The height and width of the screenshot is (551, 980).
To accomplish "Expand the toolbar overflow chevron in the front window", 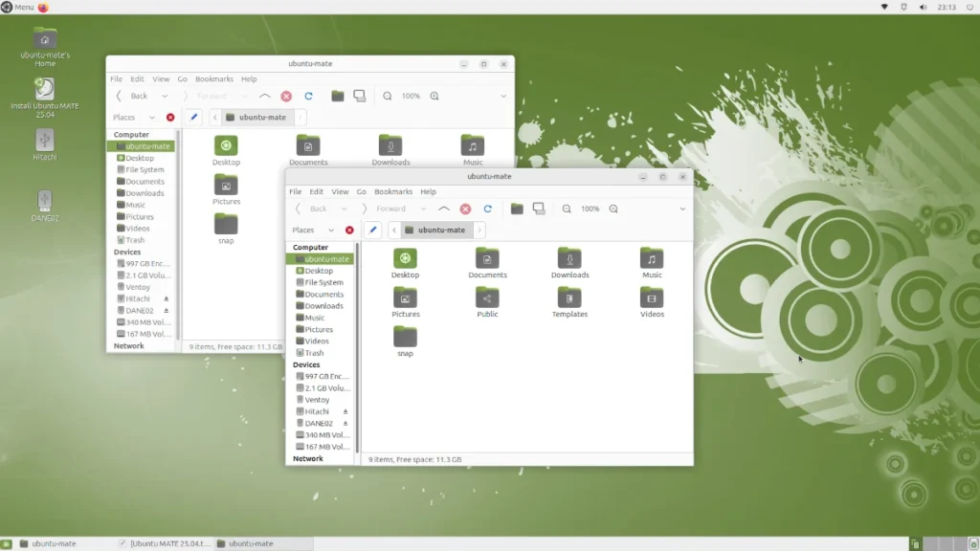I will click(x=682, y=209).
